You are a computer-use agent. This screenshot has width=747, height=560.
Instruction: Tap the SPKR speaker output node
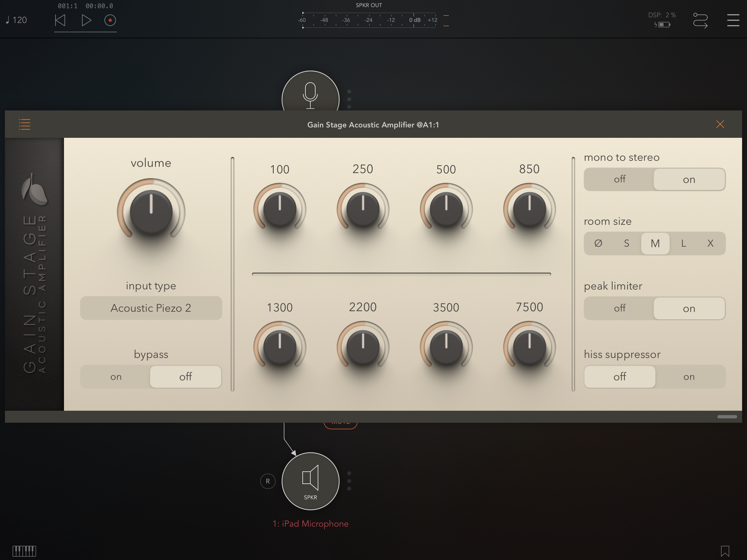click(x=310, y=481)
